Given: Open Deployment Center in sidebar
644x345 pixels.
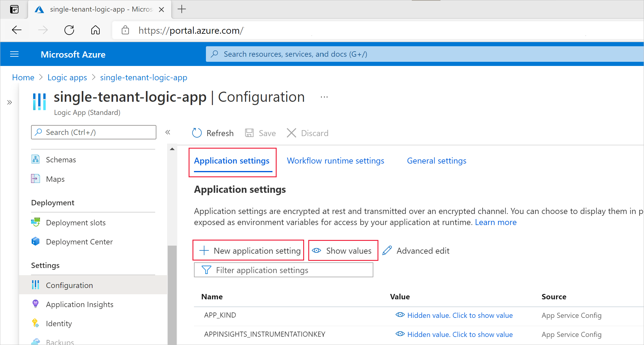Looking at the screenshot, I should [79, 242].
